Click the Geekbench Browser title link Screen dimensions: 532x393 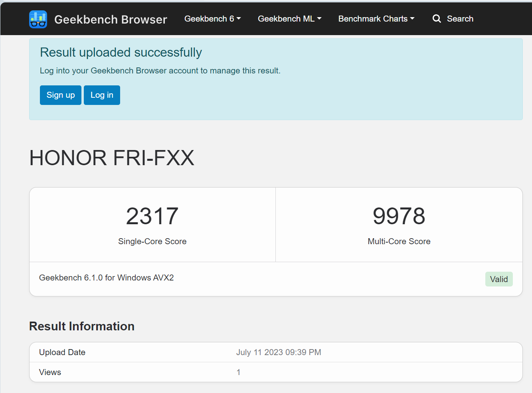(x=111, y=19)
